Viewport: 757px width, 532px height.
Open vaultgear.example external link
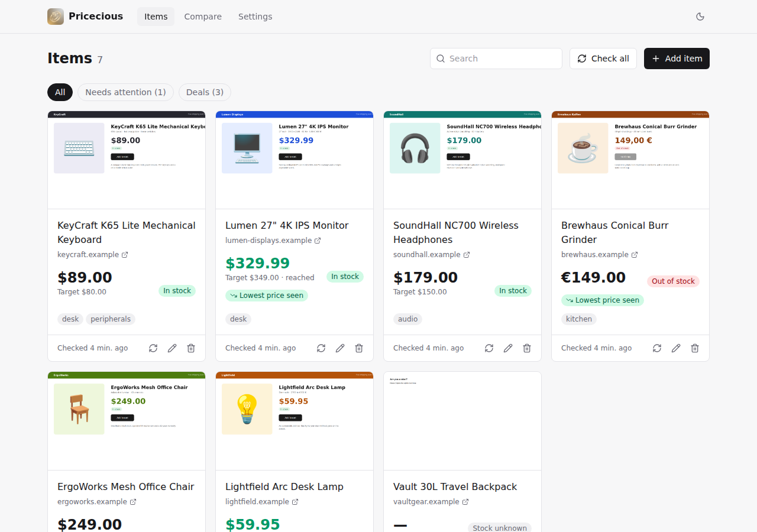431,502
